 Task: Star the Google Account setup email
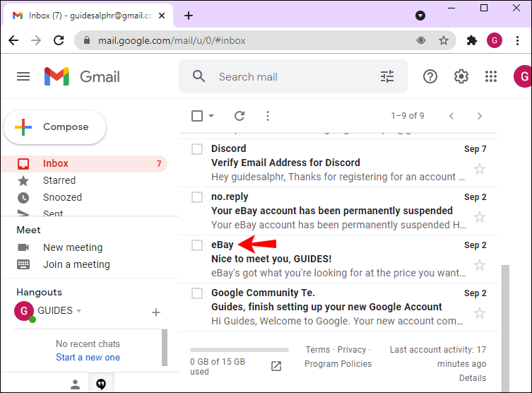(x=480, y=313)
